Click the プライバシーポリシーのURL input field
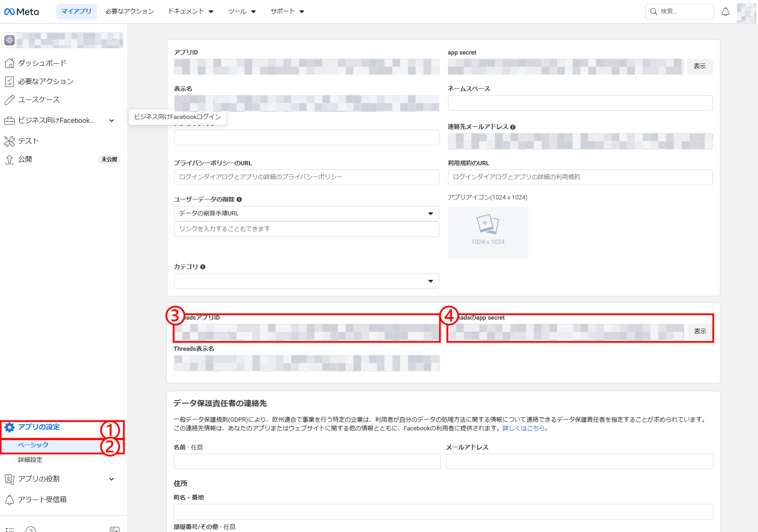This screenshot has height=532, width=758. point(307,177)
